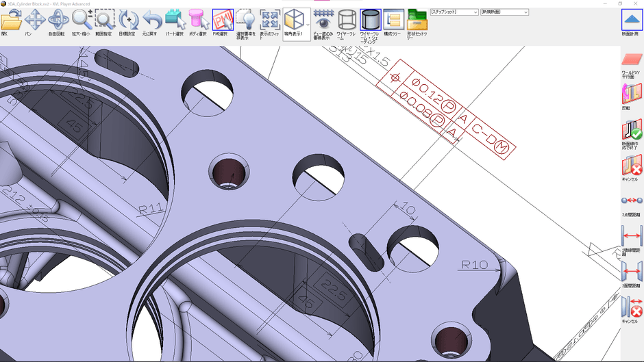Open the snapshot dropdown list
The height and width of the screenshot is (362, 644).
click(x=454, y=12)
